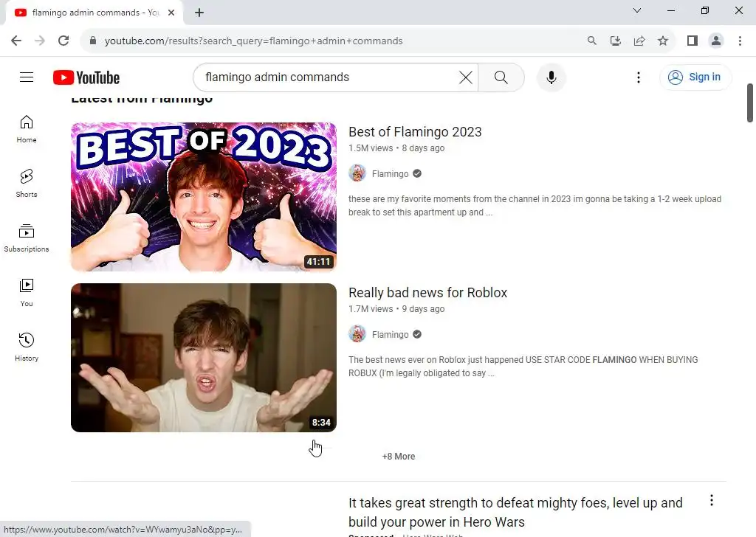Click the YouTube logo
Viewport: 756px width, 537px height.
pyautogui.click(x=86, y=77)
